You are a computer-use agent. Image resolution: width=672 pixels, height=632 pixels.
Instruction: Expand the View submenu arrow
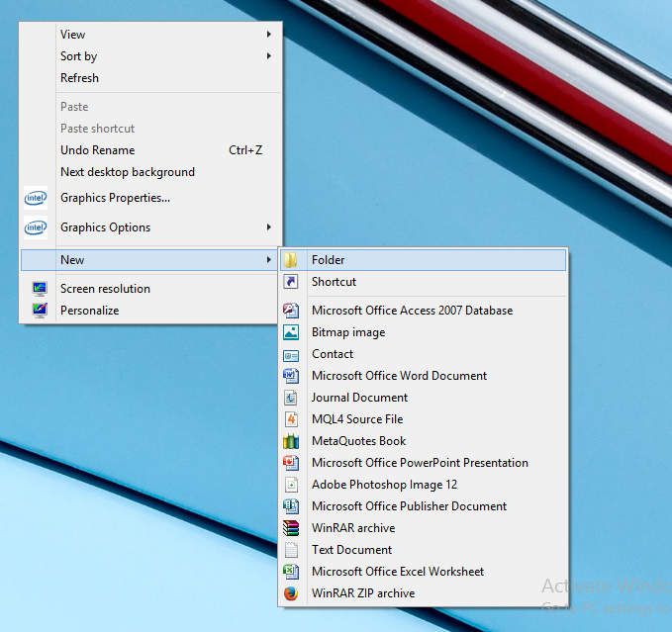point(269,35)
